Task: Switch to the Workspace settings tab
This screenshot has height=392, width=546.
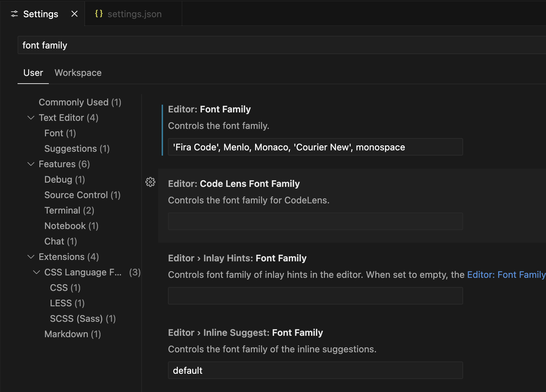Action: [78, 73]
